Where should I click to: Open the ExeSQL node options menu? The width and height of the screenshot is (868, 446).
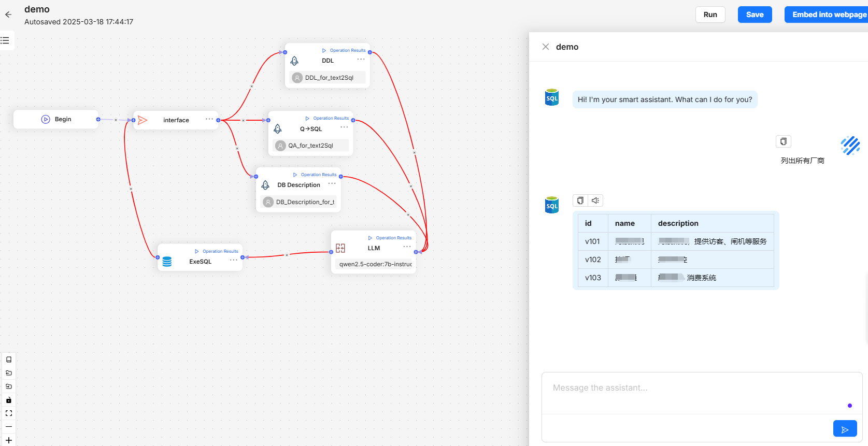click(x=234, y=260)
